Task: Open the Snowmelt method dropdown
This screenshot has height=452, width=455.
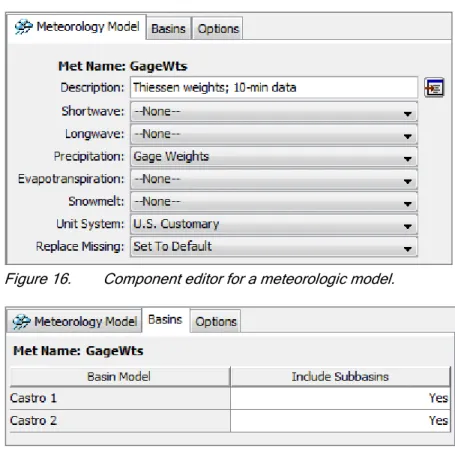Action: pyautogui.click(x=274, y=202)
